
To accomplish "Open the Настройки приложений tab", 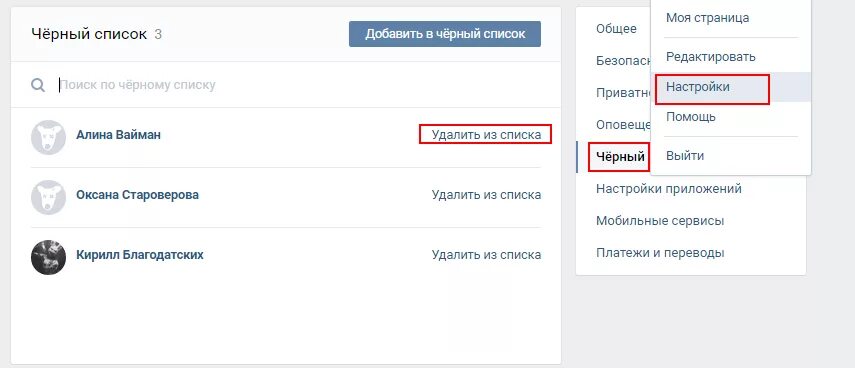I will [x=669, y=189].
